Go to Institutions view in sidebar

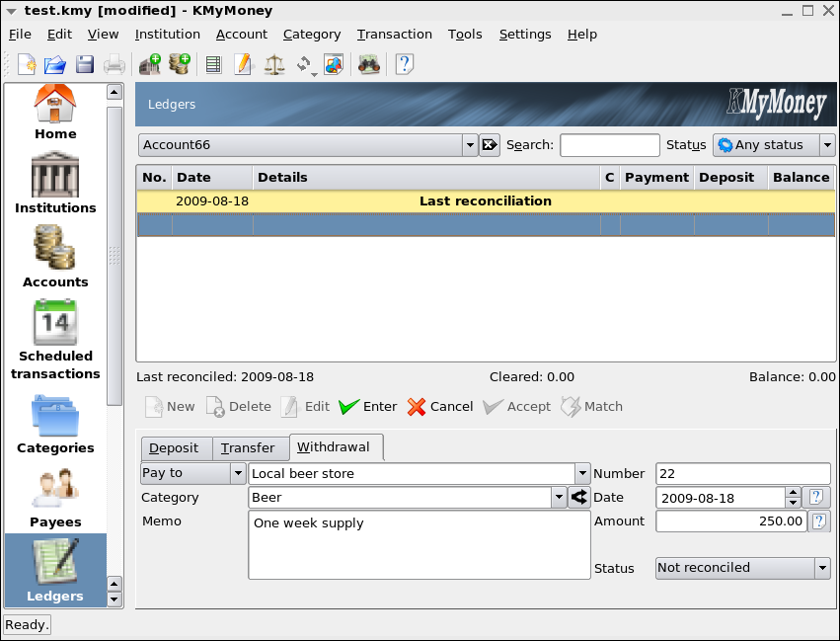click(55, 183)
